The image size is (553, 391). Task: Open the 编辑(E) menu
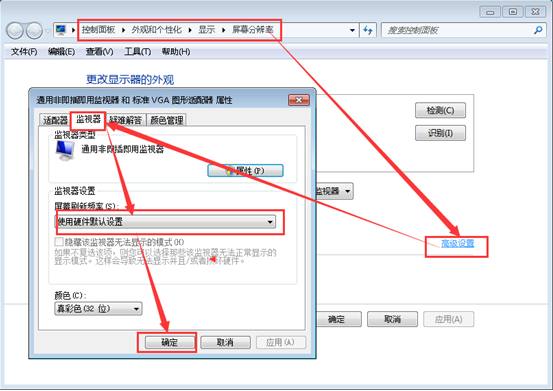61,52
